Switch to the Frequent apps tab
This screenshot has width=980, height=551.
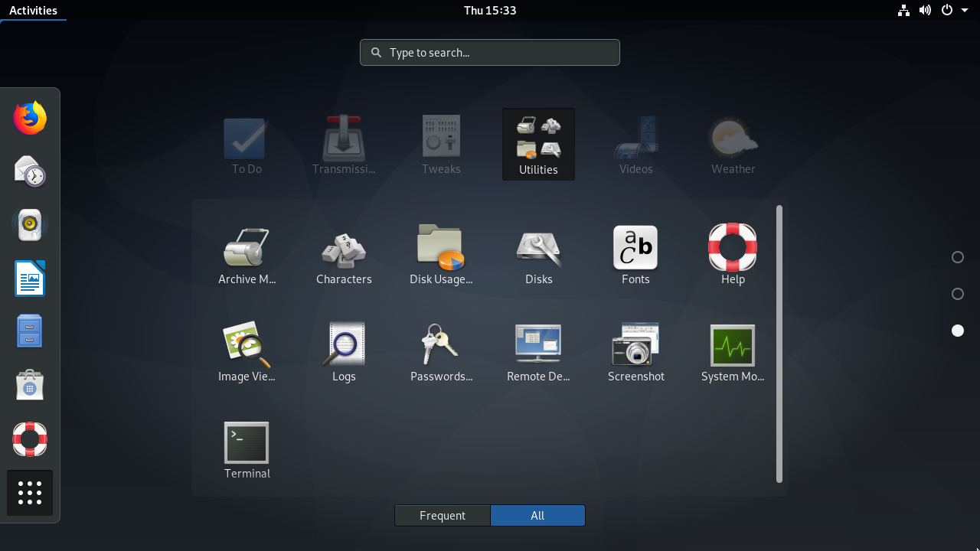[443, 516]
